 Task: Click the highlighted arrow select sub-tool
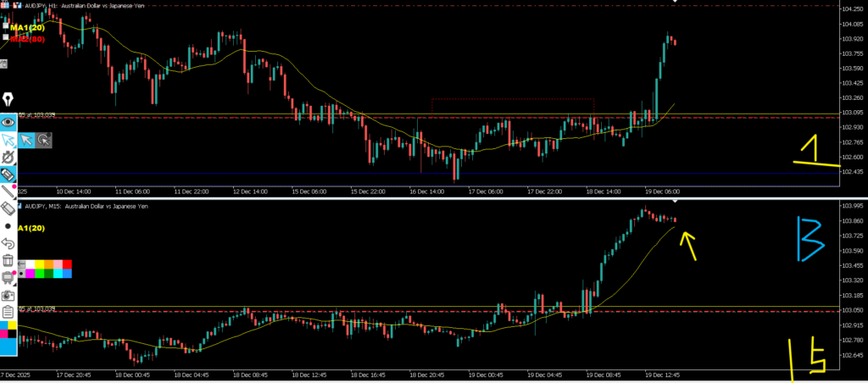pyautogui.click(x=27, y=140)
